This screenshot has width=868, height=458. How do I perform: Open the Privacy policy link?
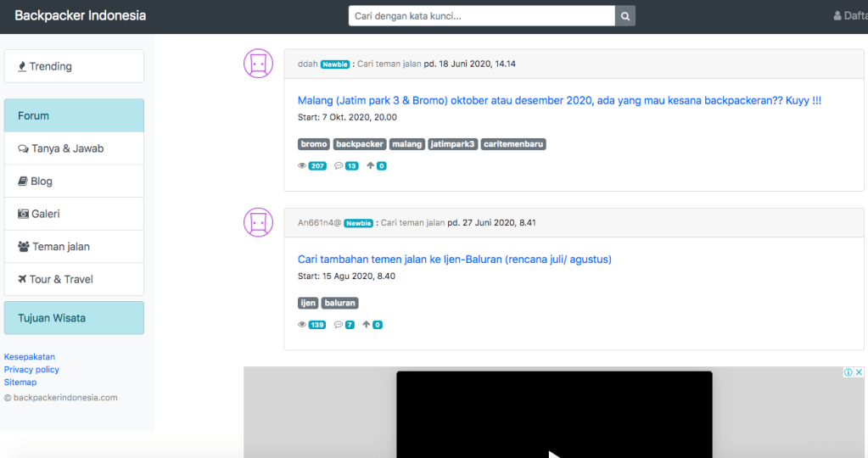pos(31,370)
